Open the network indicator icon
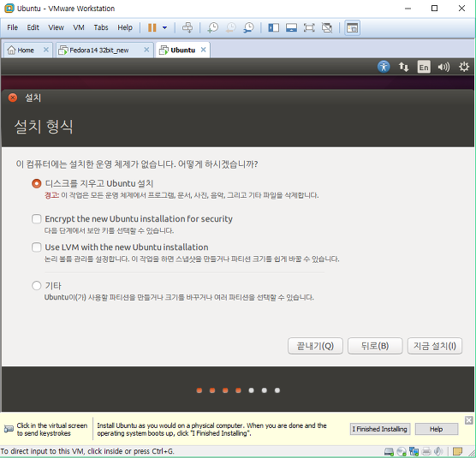 [403, 67]
